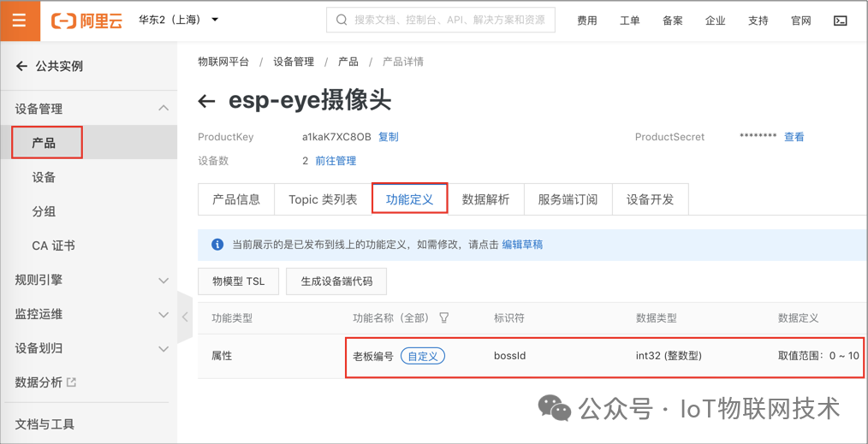The height and width of the screenshot is (444, 868).
Task: Collapse the 设备管理 sidebar section
Action: tap(163, 109)
